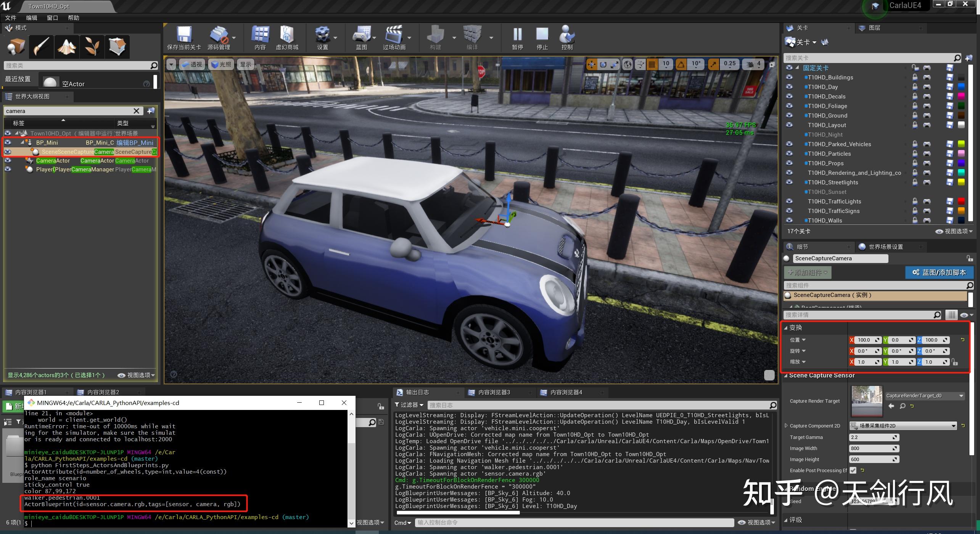The image size is (980, 534).
Task: Open the 编辑 menu
Action: pos(31,18)
